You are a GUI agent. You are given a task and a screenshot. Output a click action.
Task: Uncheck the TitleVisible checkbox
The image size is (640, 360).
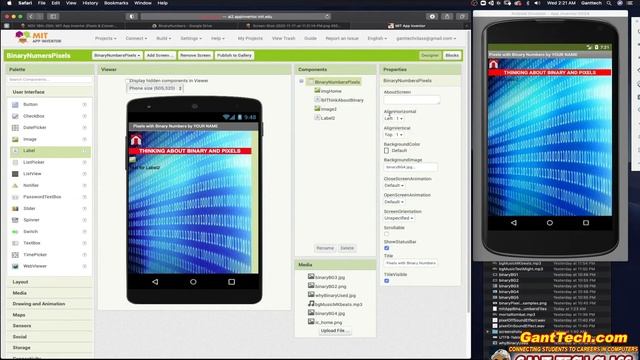387,281
